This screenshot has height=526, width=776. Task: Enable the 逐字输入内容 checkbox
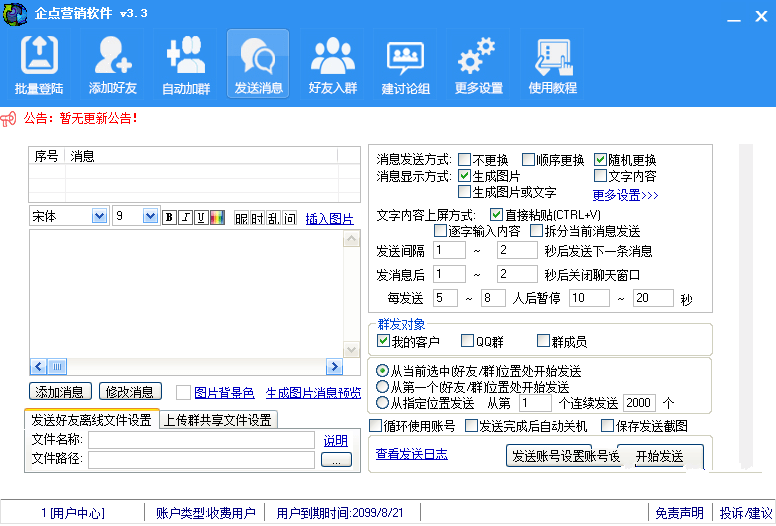(440, 230)
